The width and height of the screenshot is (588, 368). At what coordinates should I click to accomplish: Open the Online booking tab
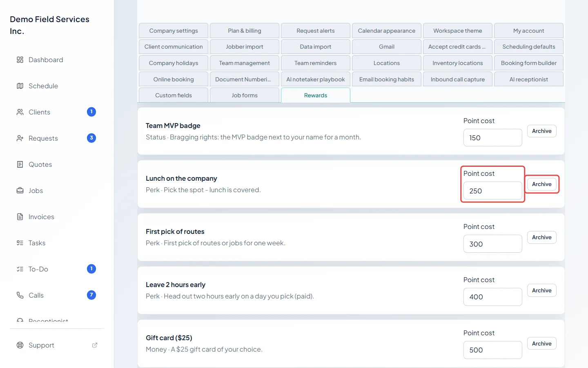click(x=174, y=79)
